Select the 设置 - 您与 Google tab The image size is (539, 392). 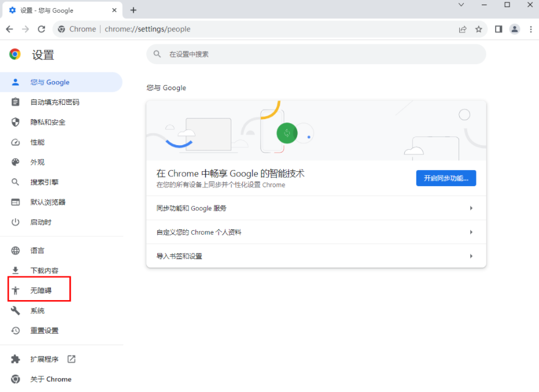[62, 10]
